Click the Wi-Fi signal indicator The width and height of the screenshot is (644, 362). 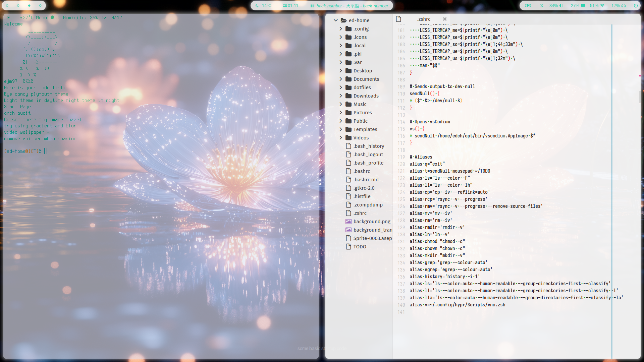(597, 6)
